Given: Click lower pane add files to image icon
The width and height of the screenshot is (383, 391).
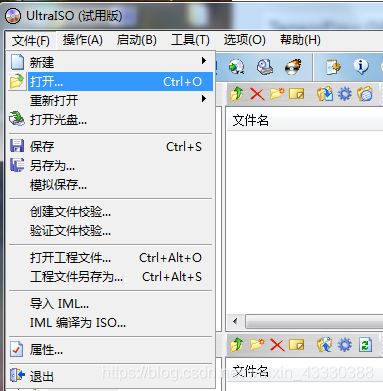Looking at the screenshot, I should 325,345.
